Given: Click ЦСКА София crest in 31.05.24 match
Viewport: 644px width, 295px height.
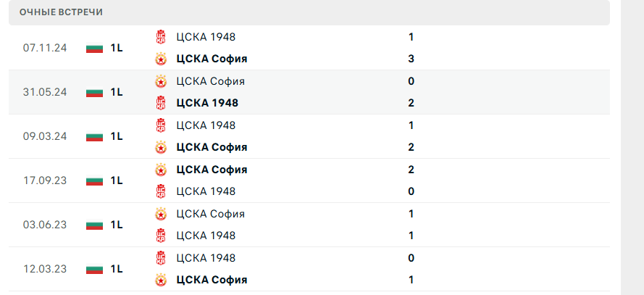Looking at the screenshot, I should (161, 81).
